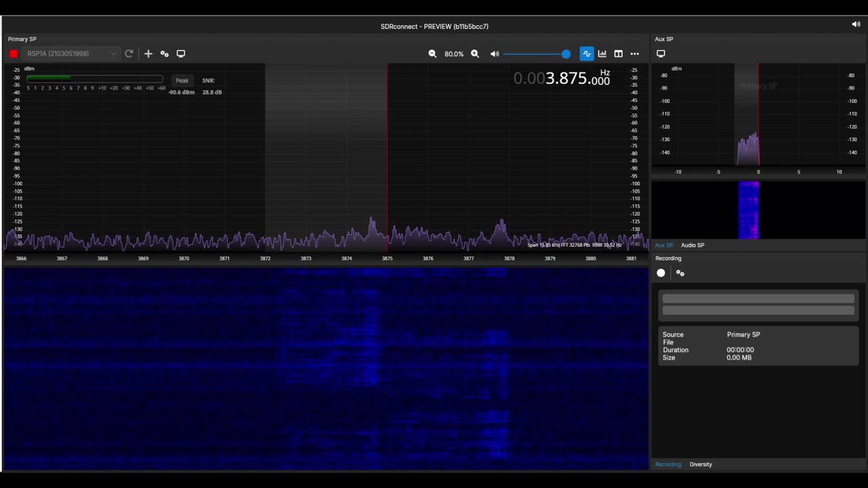The width and height of the screenshot is (868, 488).
Task: Start recording with the record circle
Action: pos(661,272)
